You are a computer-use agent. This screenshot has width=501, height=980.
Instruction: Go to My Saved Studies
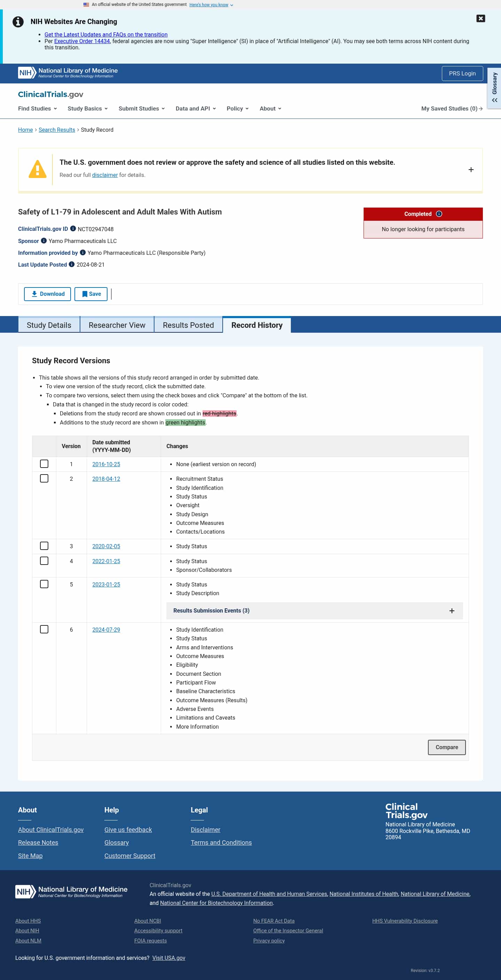pos(452,108)
